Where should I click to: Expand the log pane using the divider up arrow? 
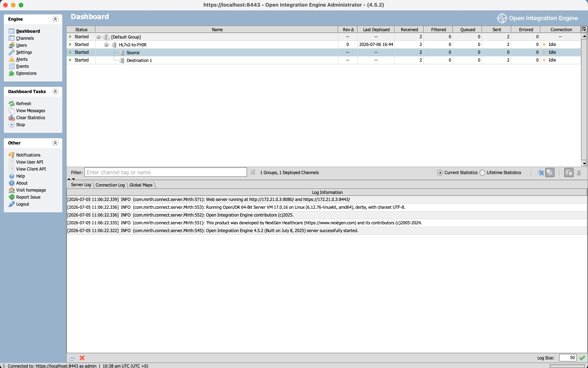(69, 179)
